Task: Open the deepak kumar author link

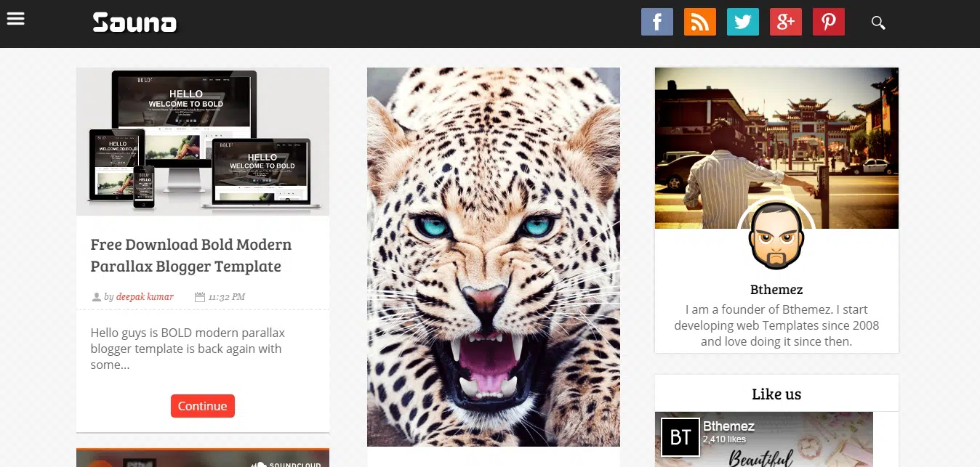Action: pyautogui.click(x=145, y=296)
